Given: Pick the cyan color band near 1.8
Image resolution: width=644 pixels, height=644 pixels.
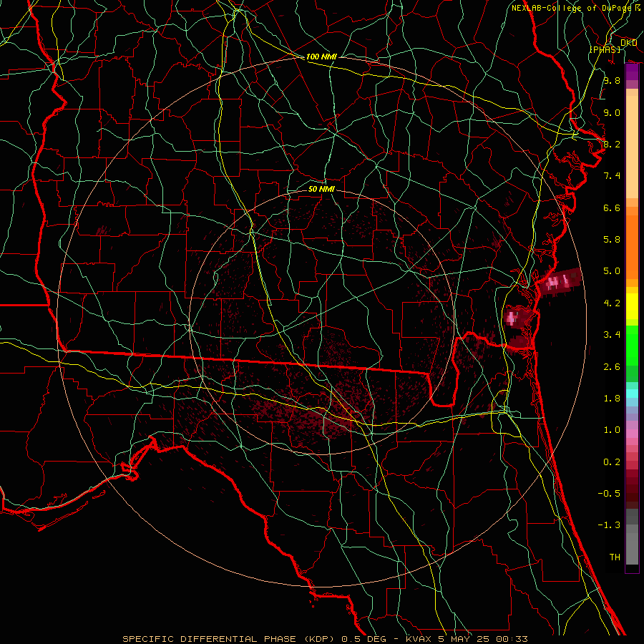Looking at the screenshot, I should pyautogui.click(x=632, y=394).
